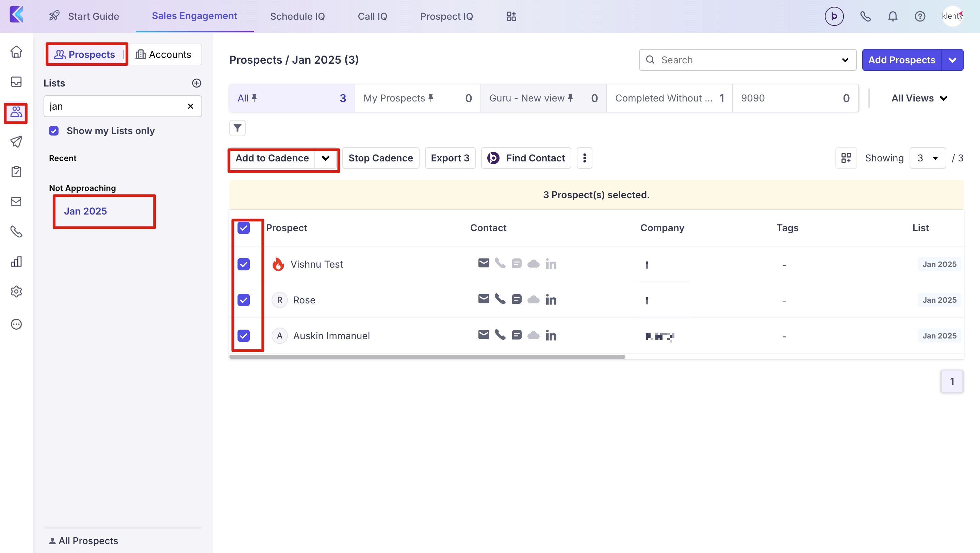Click Rose's LinkedIn contact icon
The width and height of the screenshot is (980, 553).
pos(551,300)
